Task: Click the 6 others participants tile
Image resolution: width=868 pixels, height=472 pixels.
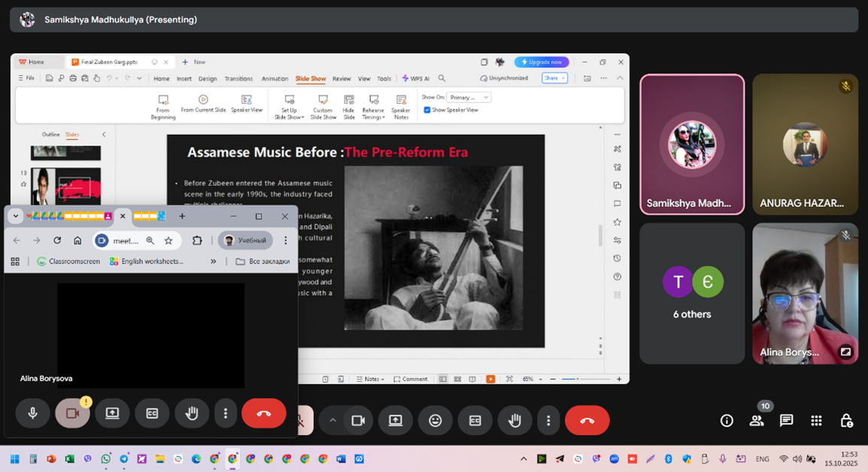Action: [x=692, y=294]
